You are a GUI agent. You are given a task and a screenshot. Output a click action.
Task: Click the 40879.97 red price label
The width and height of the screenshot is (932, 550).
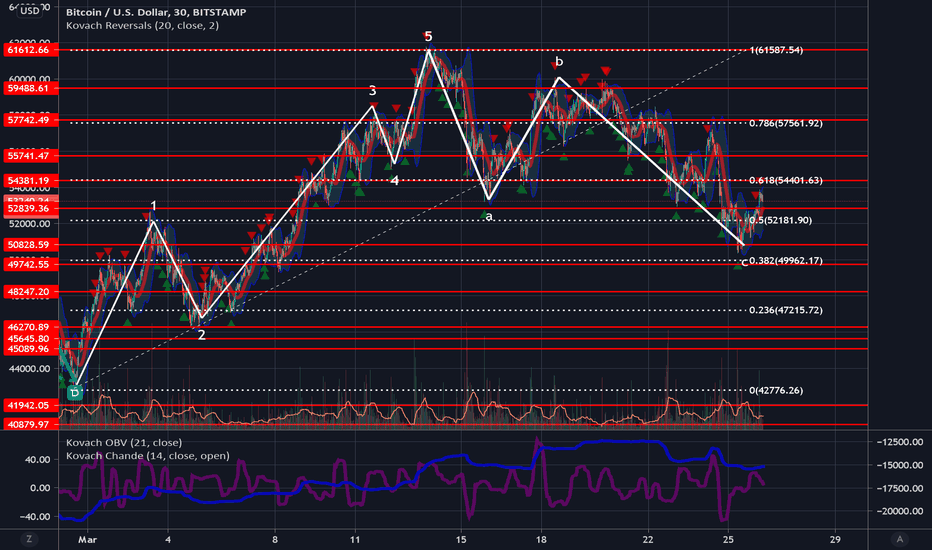[31, 424]
